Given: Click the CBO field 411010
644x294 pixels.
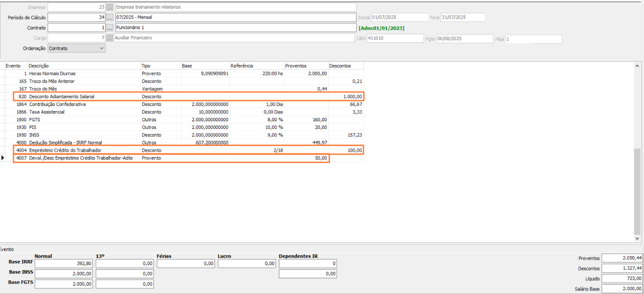Looking at the screenshot, I should coord(395,38).
